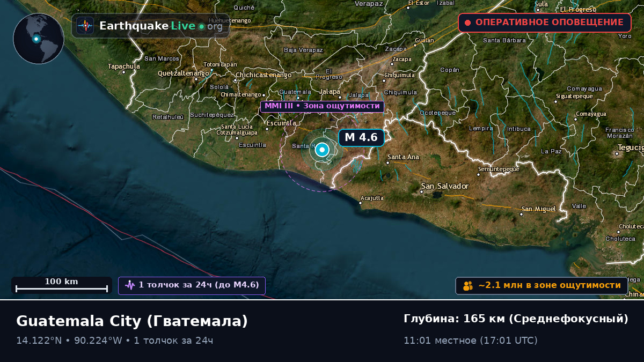Click the Santa Lucía Cotzumalguapa label
The width and height of the screenshot is (644, 362).
point(237,129)
